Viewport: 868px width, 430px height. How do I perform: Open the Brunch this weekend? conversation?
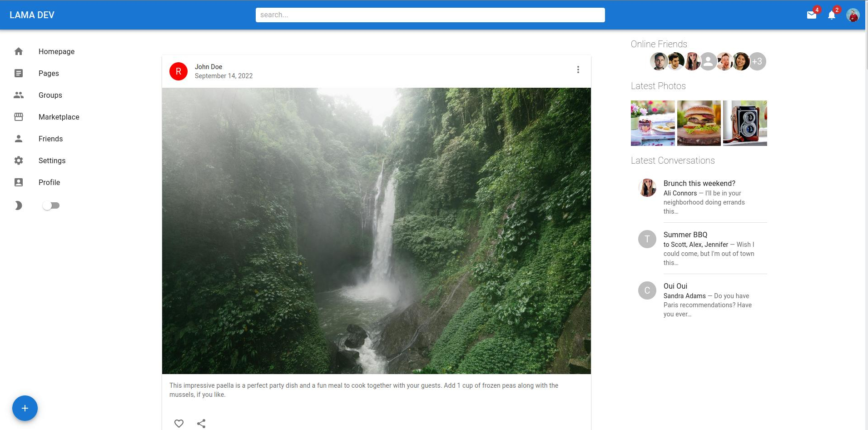(699, 197)
